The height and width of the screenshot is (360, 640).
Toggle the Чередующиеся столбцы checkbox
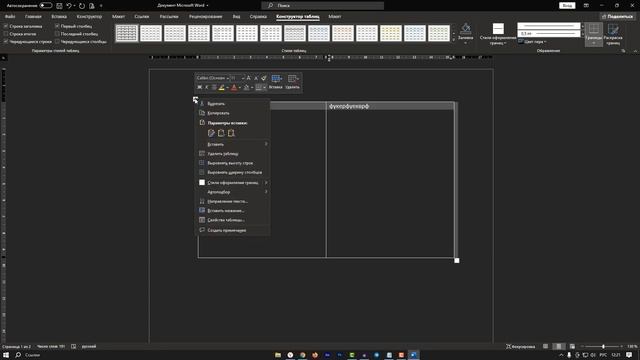[57, 42]
